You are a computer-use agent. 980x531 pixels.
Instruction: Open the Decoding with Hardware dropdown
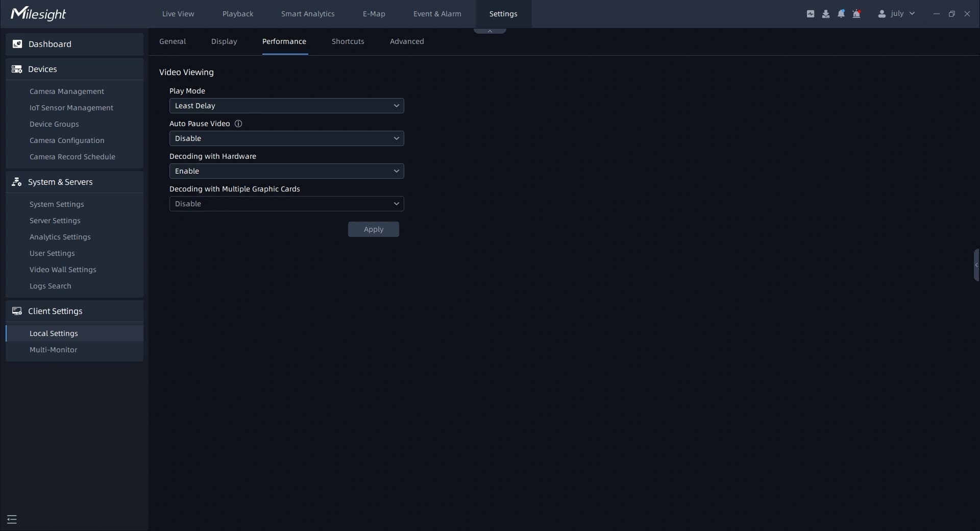(287, 171)
